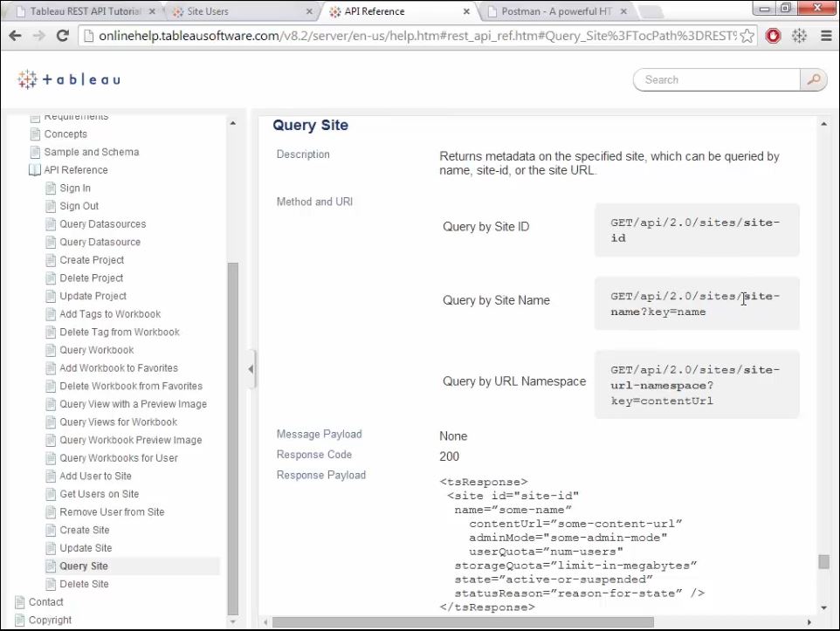840x631 pixels.
Task: Click the content pane scroll up arrow
Action: coord(824,124)
